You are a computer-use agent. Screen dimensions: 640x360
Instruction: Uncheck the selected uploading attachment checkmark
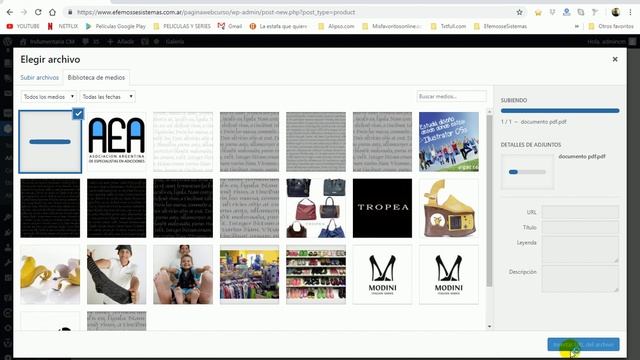[x=78, y=113]
